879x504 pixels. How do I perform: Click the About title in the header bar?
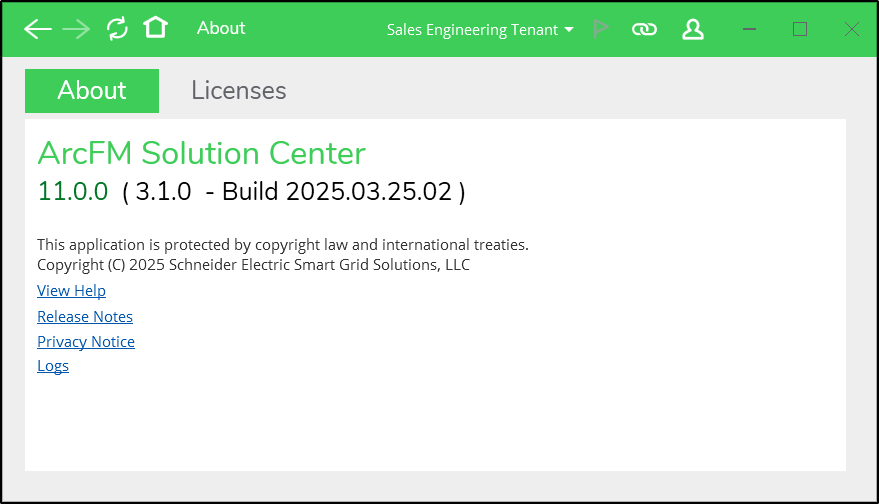(221, 28)
